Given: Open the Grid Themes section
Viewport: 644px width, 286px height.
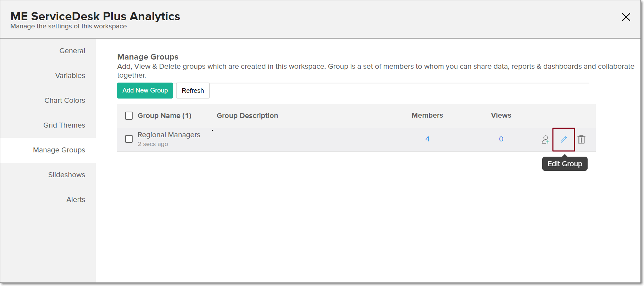Looking at the screenshot, I should (64, 125).
